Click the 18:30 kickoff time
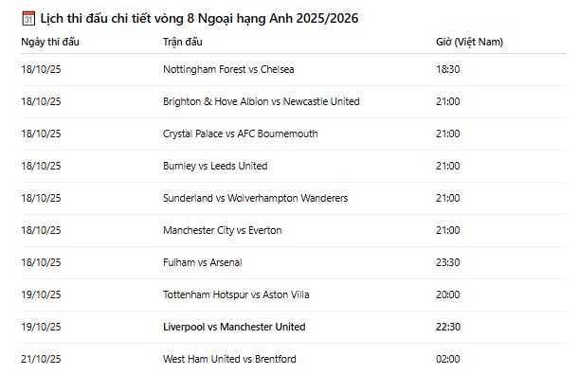579x392 pixels. point(448,69)
